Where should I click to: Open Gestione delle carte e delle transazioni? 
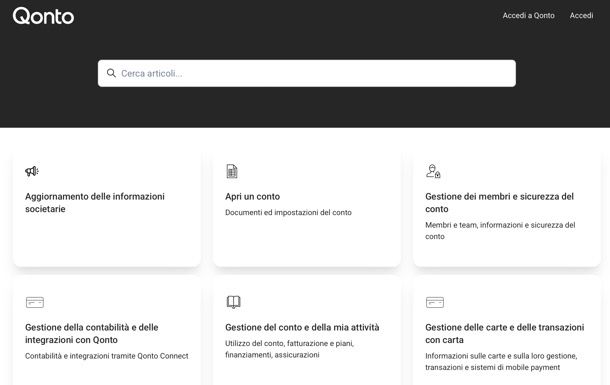point(505,333)
